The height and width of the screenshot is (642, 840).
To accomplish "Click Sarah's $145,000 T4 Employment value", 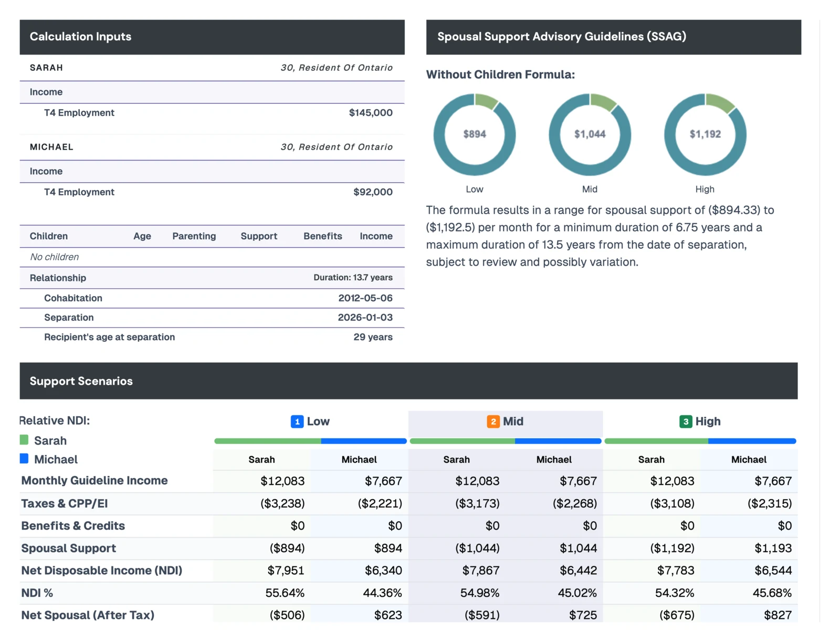I will click(371, 113).
